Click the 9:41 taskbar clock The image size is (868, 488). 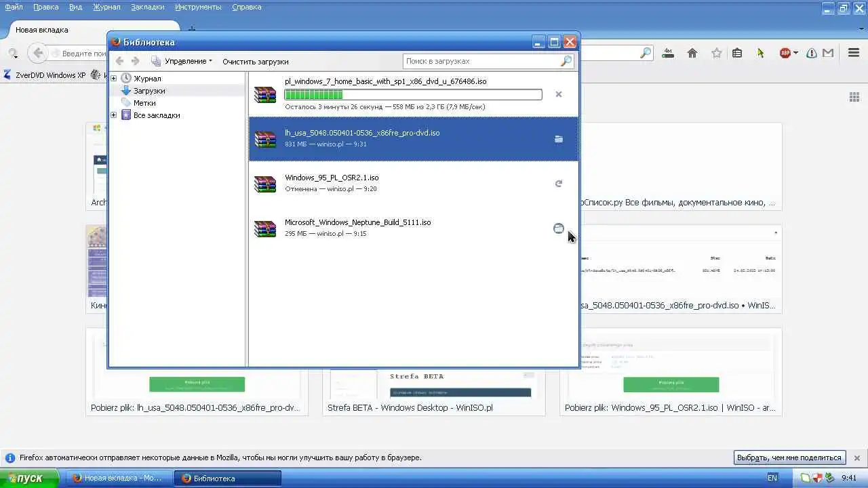849,478
